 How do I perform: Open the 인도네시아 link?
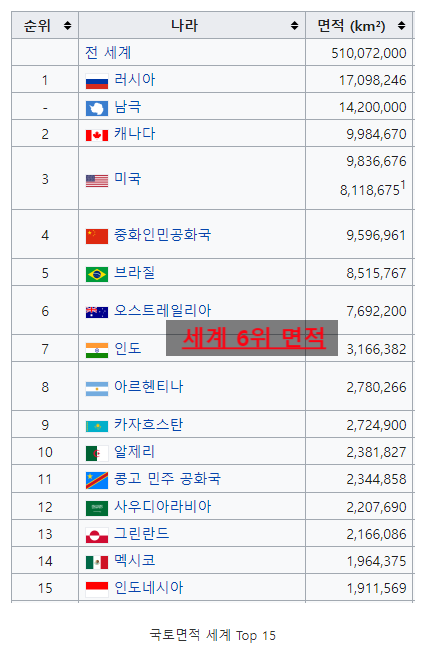[148, 587]
